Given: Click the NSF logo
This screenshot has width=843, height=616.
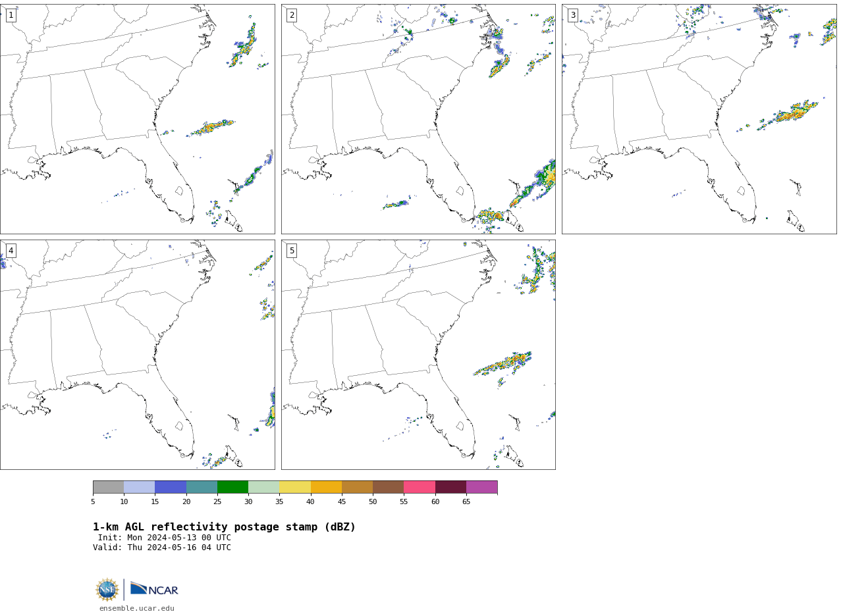Looking at the screenshot, I should coord(107,590).
